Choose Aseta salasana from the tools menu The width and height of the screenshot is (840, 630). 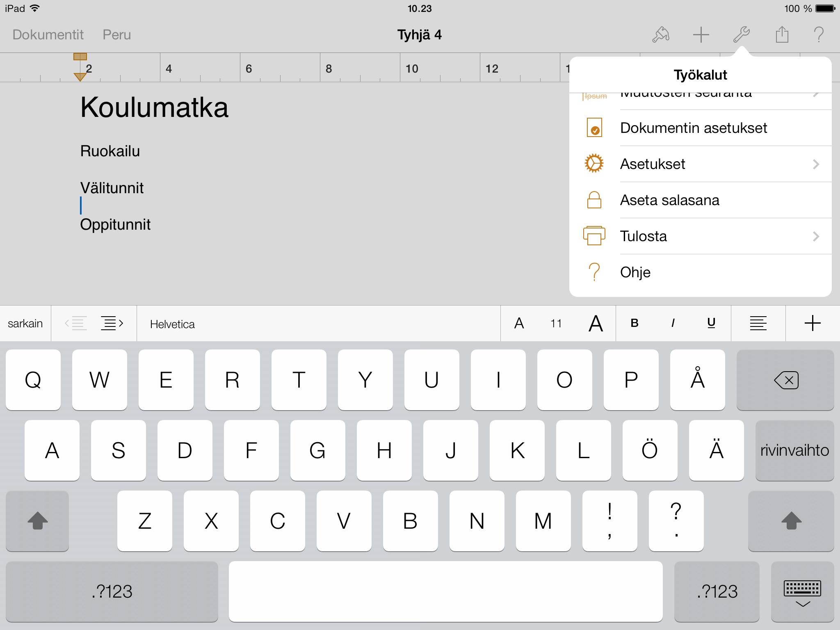(x=669, y=200)
